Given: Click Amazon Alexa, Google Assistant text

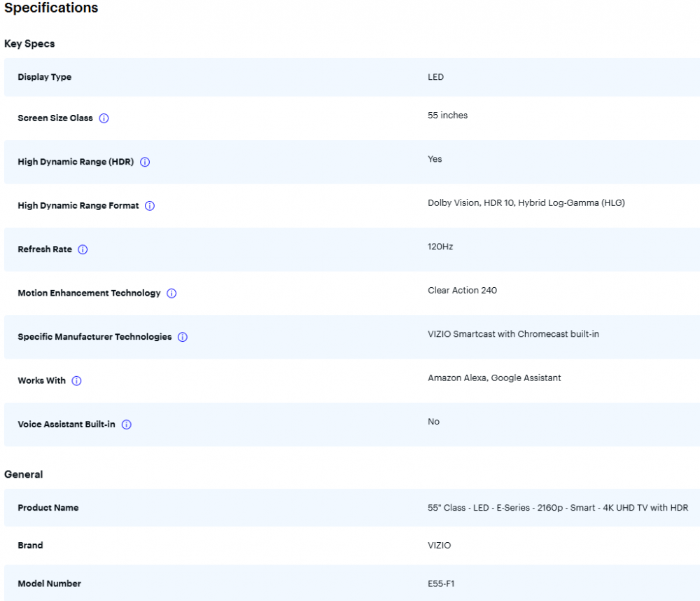Looking at the screenshot, I should [494, 378].
